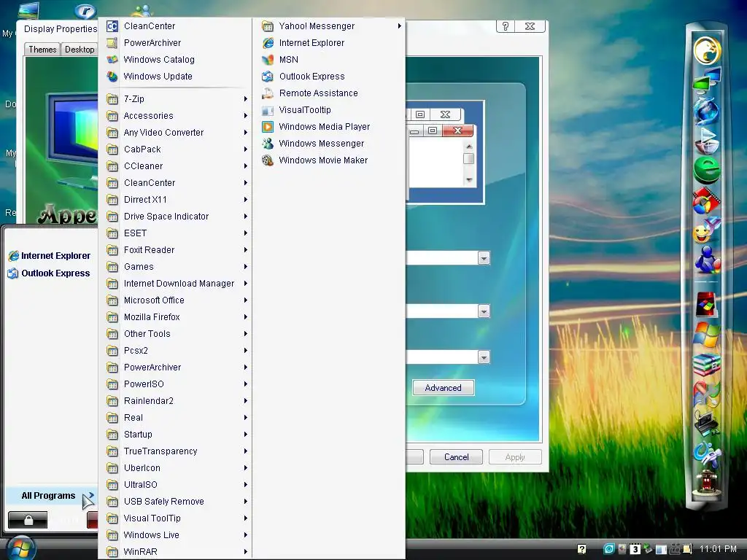This screenshot has width=747, height=560.
Task: Open second dropdown in Display Properties
Action: tap(484, 311)
